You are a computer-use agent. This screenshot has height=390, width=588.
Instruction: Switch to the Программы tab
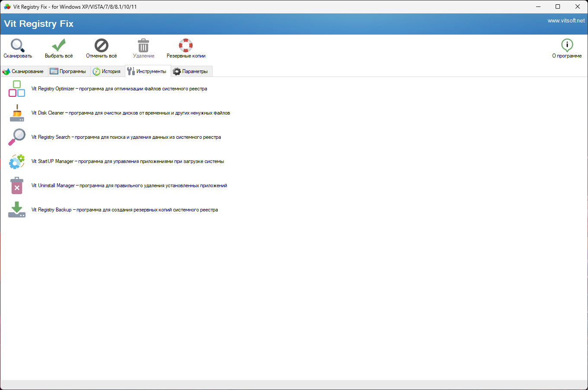tap(69, 71)
